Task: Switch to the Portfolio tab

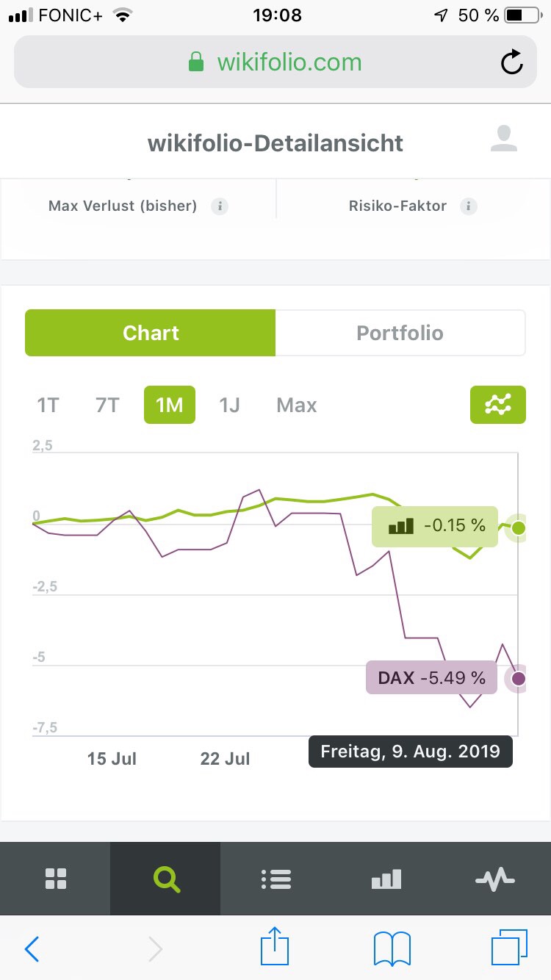Action: tap(400, 333)
